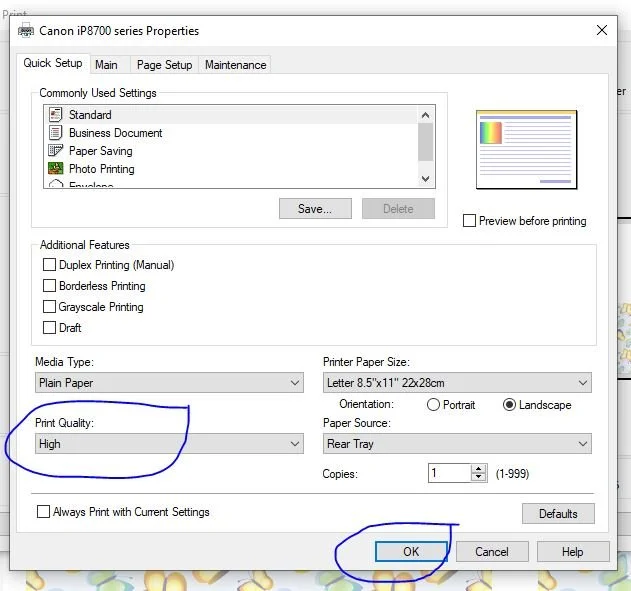Choose Paper Saving in settings list

pyautogui.click(x=231, y=151)
